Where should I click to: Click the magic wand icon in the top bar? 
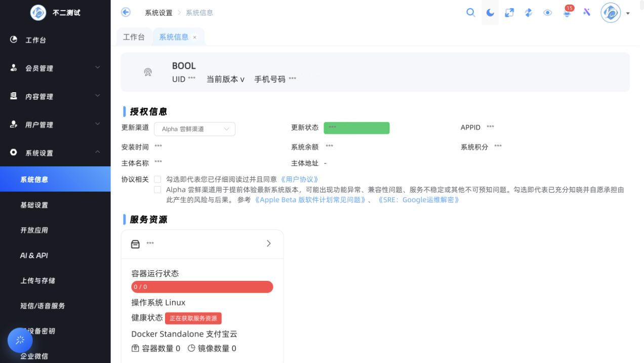pyautogui.click(x=587, y=12)
